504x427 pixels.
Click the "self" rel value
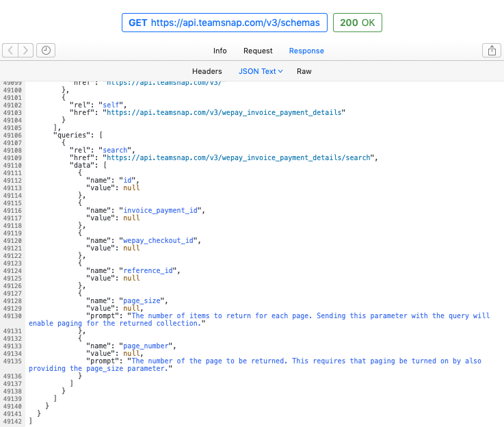pyautogui.click(x=111, y=105)
